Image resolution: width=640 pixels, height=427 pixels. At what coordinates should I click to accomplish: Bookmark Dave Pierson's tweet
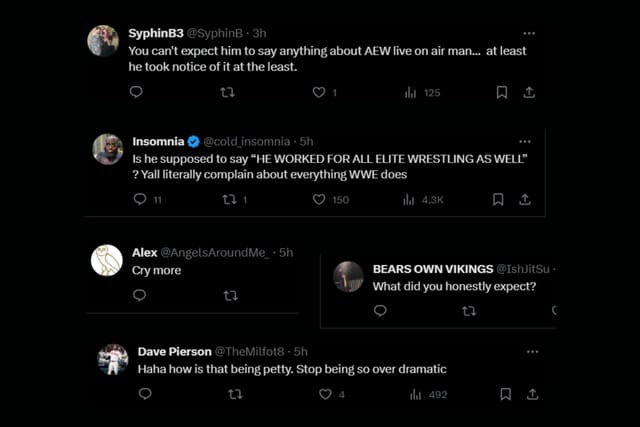(505, 394)
